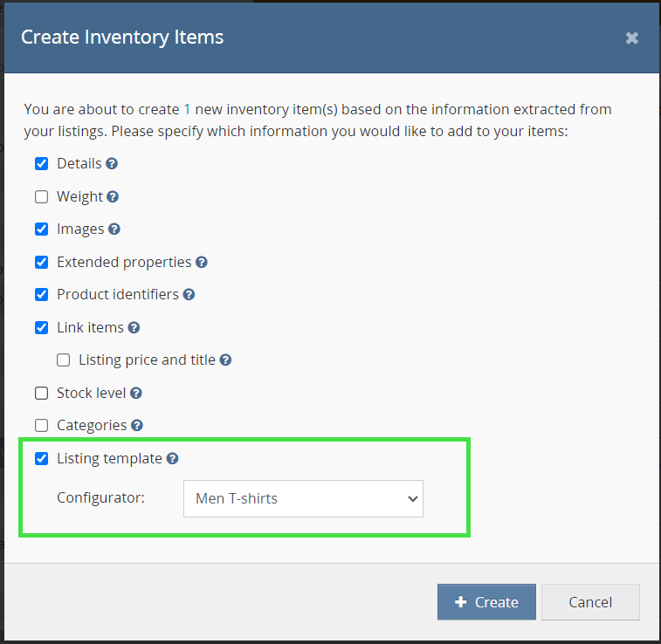The image size is (661, 644).
Task: Close the Create Inventory Items dialog
Action: click(x=632, y=38)
